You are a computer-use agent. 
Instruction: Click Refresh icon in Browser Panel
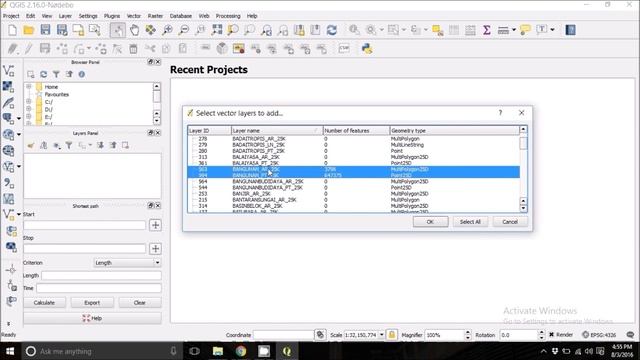pyautogui.click(x=43, y=74)
